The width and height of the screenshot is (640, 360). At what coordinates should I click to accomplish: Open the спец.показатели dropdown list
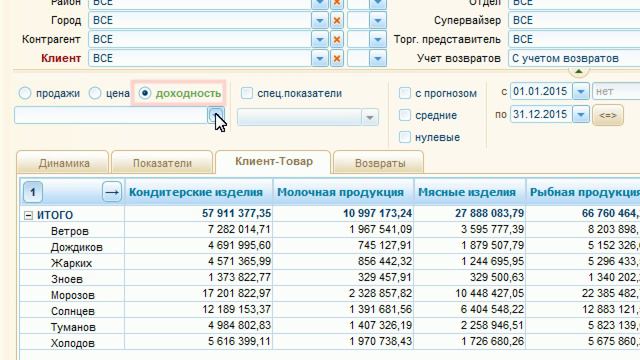point(370,118)
